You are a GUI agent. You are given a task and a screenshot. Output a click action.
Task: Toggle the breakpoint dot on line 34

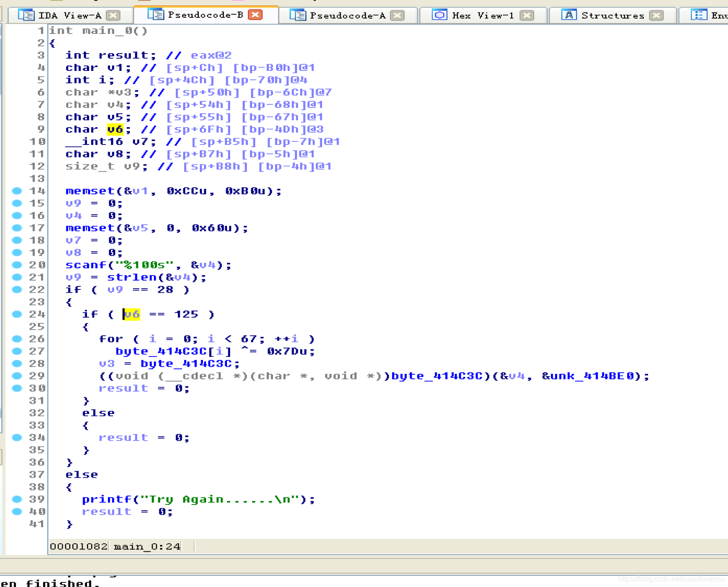coord(17,438)
